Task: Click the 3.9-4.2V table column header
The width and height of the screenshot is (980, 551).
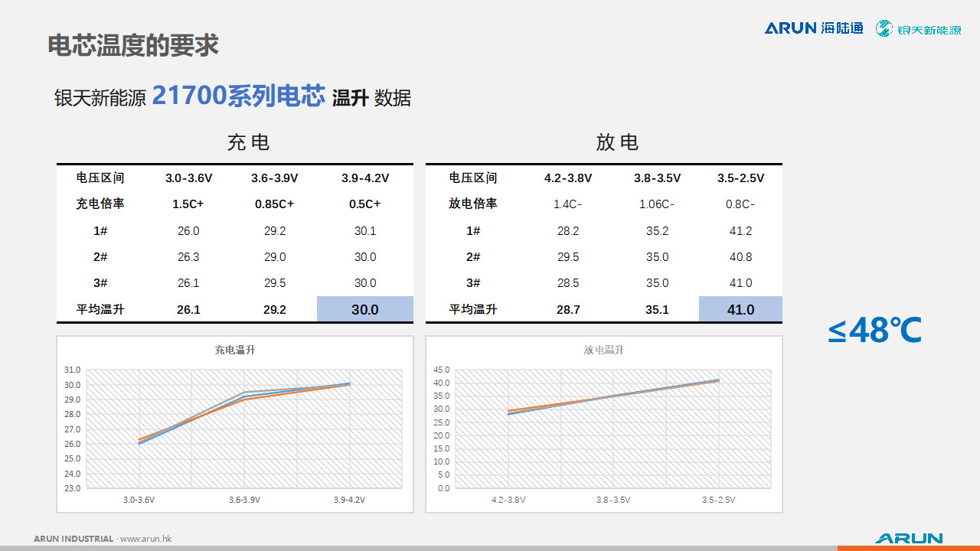Action: coord(365,178)
